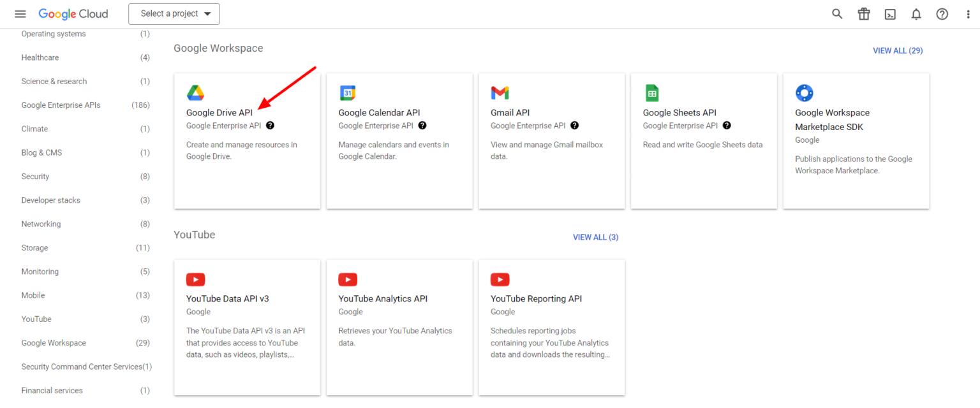Screen dimensions: 980x408
Task: Open search with the magnifier icon
Action: 837,13
